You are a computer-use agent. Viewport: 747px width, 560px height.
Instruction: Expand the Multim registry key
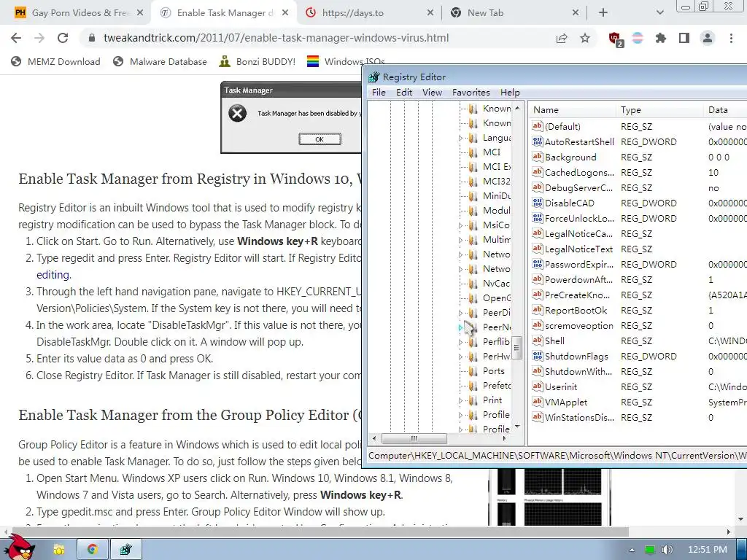(460, 240)
